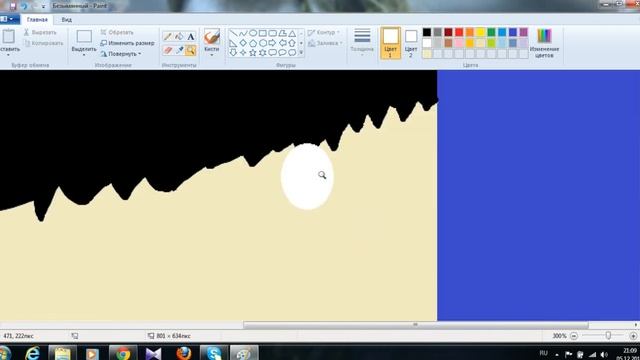Click the zoom in plus button
The image size is (640, 360).
(x=633, y=336)
